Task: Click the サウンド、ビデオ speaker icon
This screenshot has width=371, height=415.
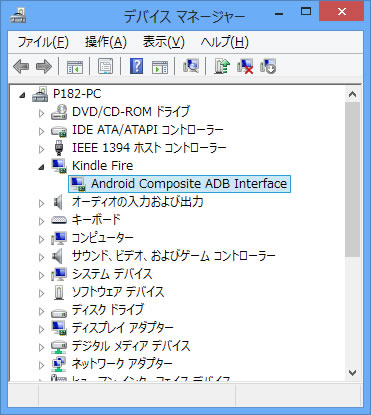Action: coord(58,256)
